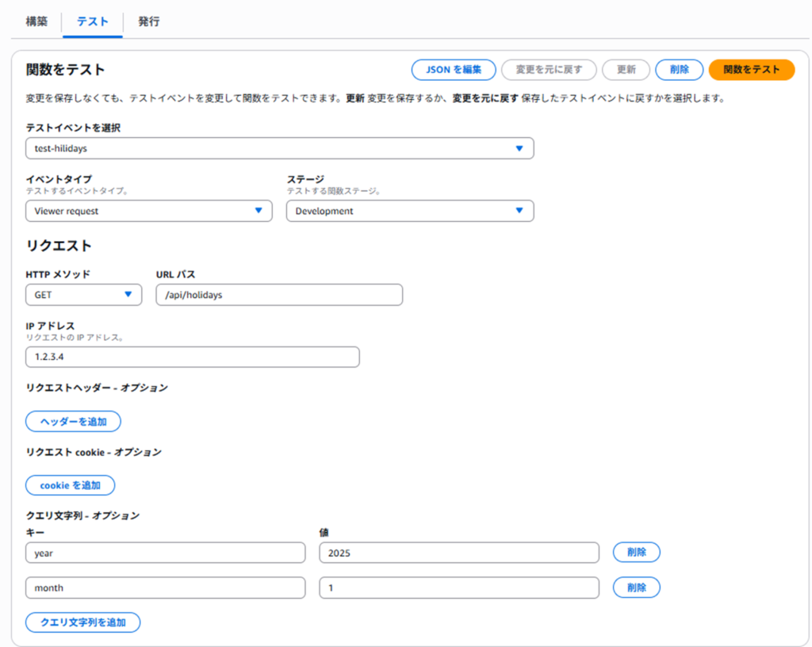Click the URL path field with /api/holidays

279,295
